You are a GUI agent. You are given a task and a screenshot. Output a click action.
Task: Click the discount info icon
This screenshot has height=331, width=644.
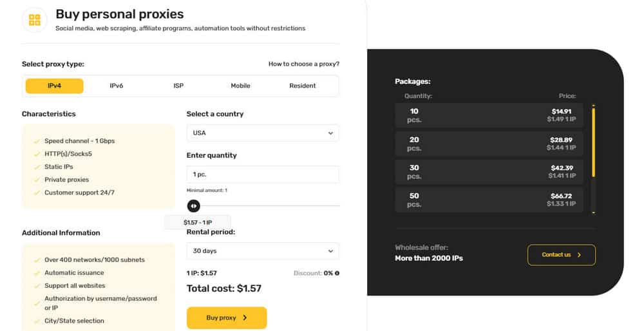[x=337, y=273]
